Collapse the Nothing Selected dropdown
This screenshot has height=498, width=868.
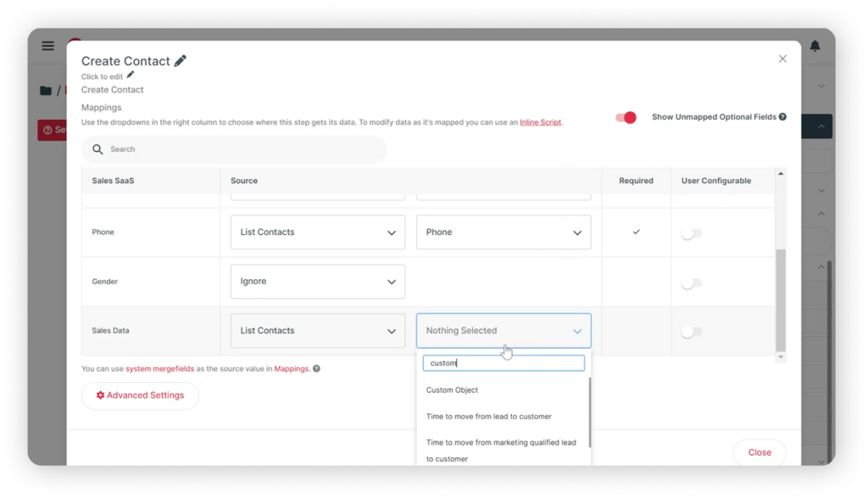(x=504, y=331)
